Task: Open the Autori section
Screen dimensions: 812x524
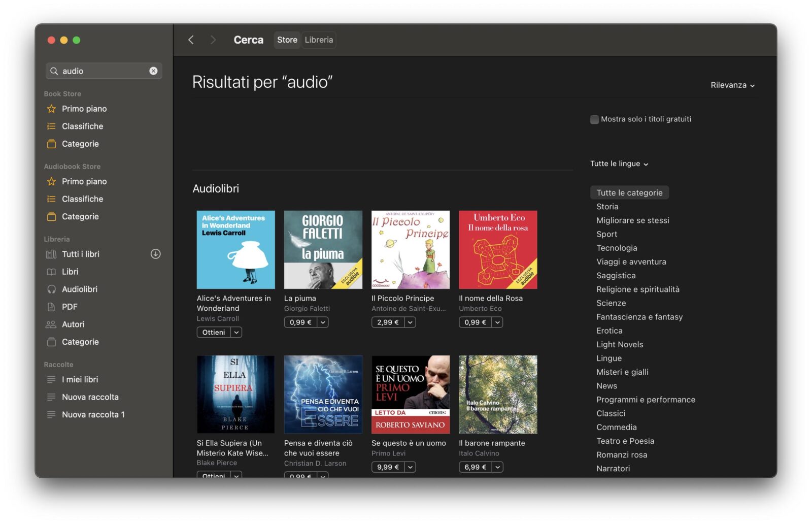Action: click(74, 324)
